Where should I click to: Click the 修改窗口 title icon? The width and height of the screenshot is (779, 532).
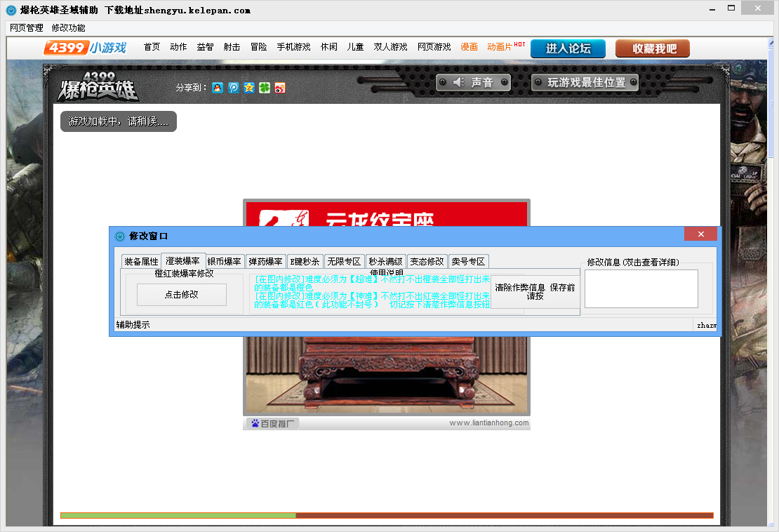(x=120, y=236)
